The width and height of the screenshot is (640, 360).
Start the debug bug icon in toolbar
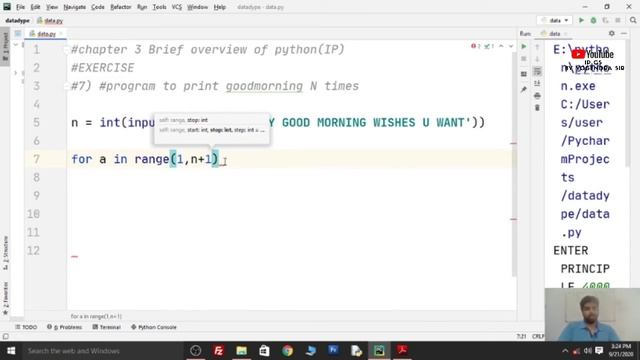593,20
